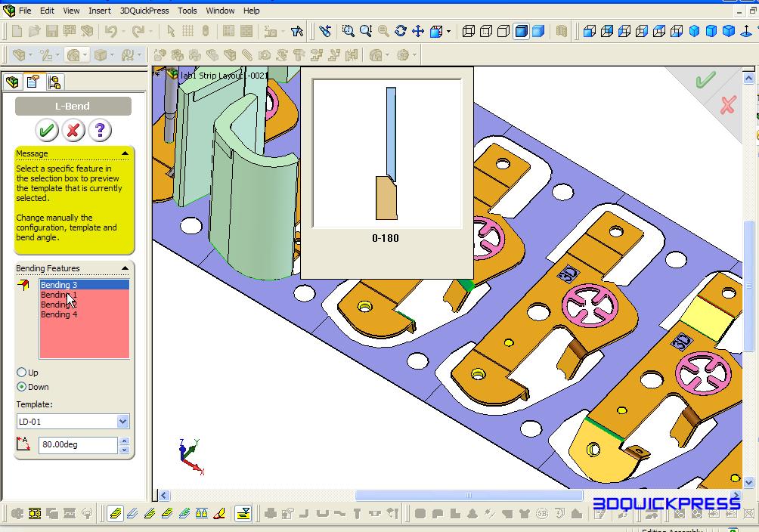The width and height of the screenshot is (759, 532).
Task: Increase bend angle with up spinner
Action: (x=124, y=441)
